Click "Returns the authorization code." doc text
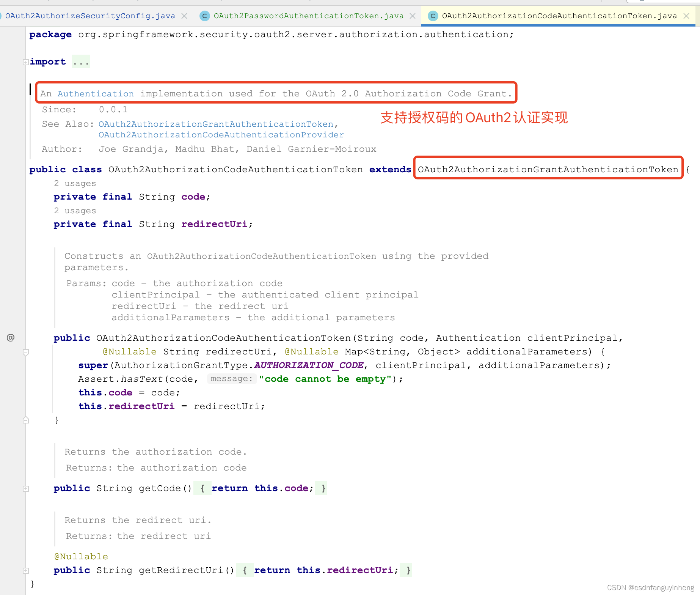Viewport: 700px width, 595px height. pyautogui.click(x=156, y=452)
